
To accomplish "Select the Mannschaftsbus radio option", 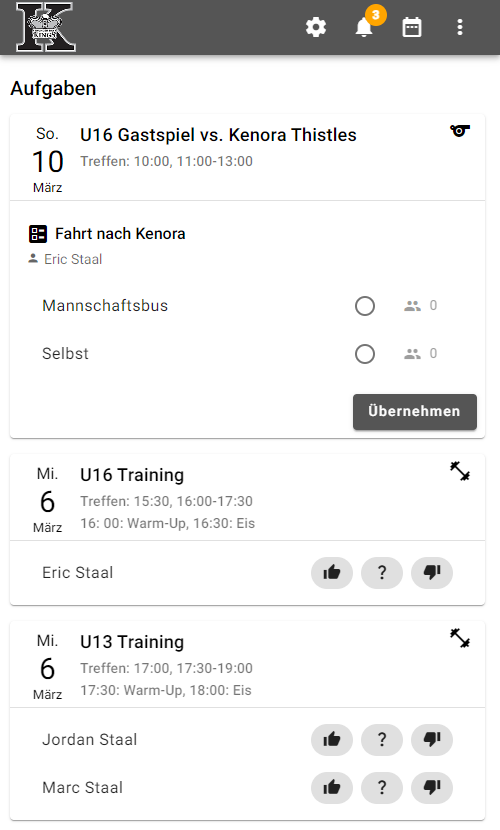I will 365,306.
